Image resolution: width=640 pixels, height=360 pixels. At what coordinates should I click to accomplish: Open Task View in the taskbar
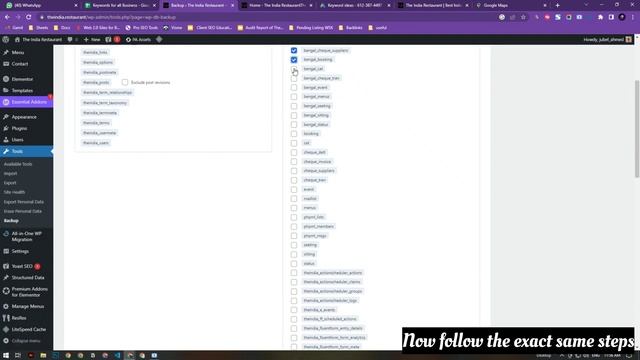18,356
